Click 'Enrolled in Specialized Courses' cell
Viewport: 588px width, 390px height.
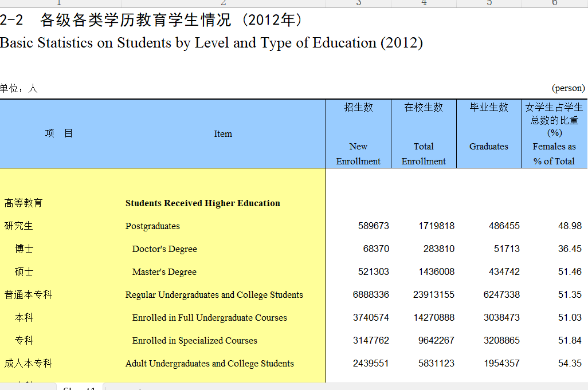(195, 341)
